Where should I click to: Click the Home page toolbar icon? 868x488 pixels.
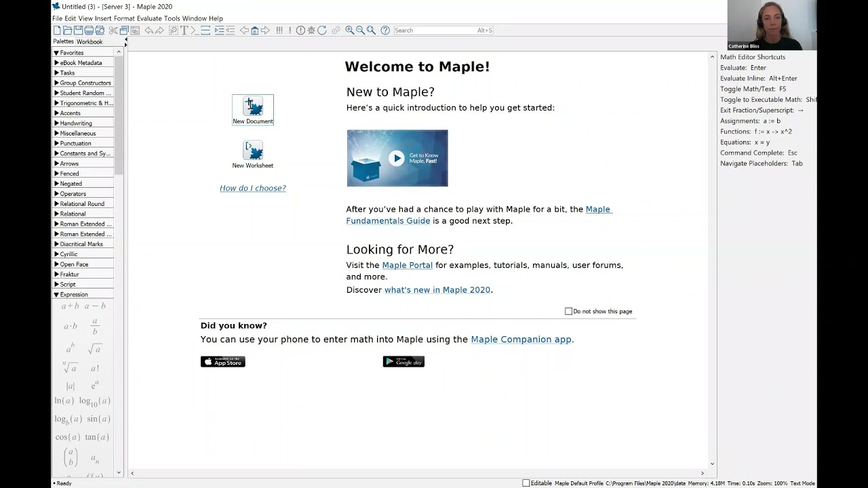(x=254, y=30)
